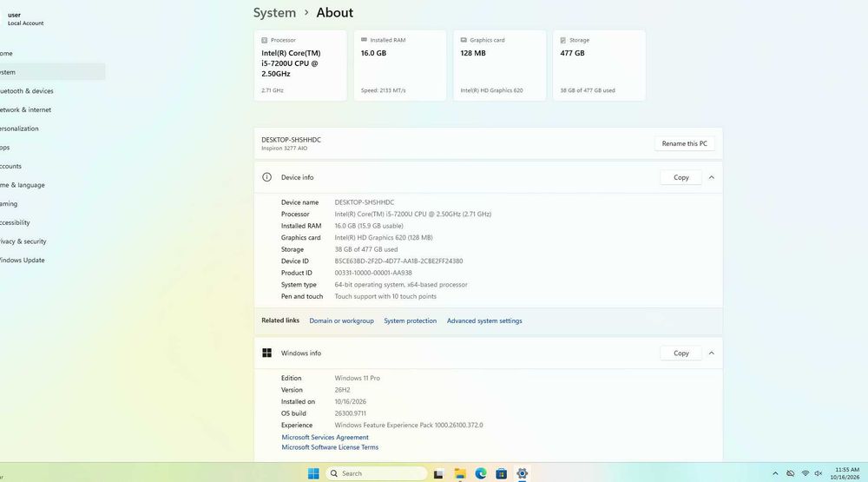The image size is (868, 482).
Task: Open System protection link
Action: click(x=411, y=320)
